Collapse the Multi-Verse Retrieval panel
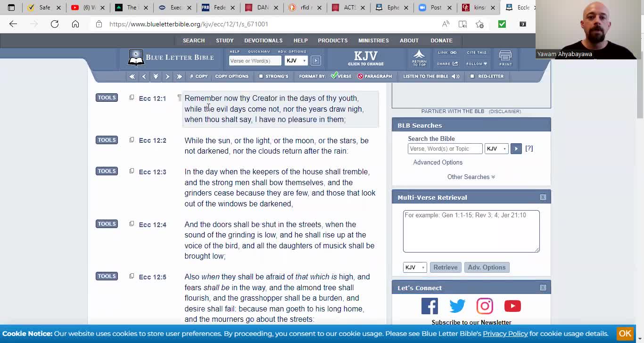 point(543,197)
